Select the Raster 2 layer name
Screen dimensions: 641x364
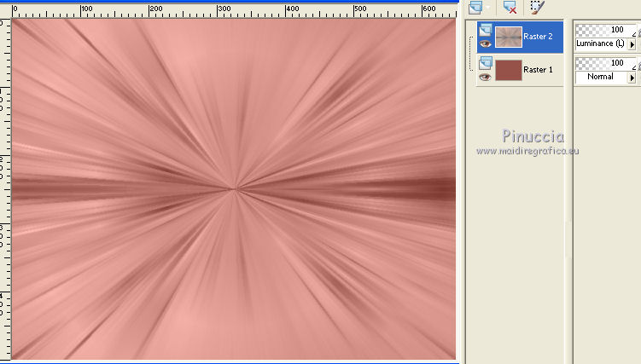coord(538,37)
